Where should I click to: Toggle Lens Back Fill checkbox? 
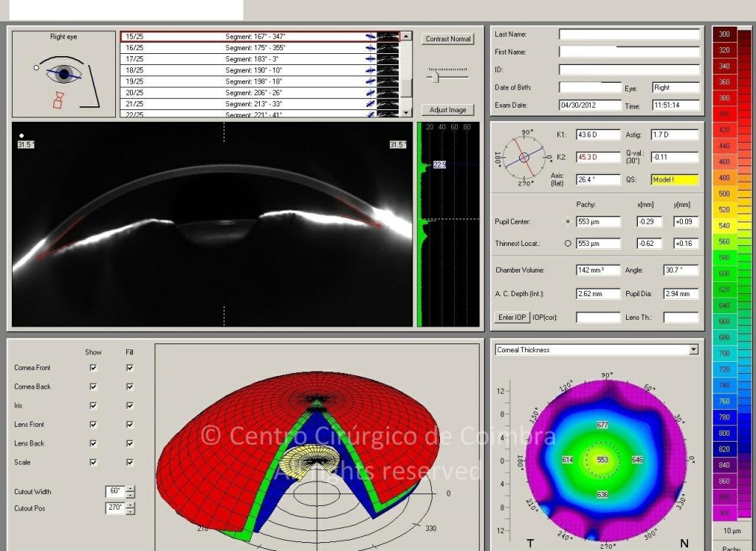click(x=130, y=443)
